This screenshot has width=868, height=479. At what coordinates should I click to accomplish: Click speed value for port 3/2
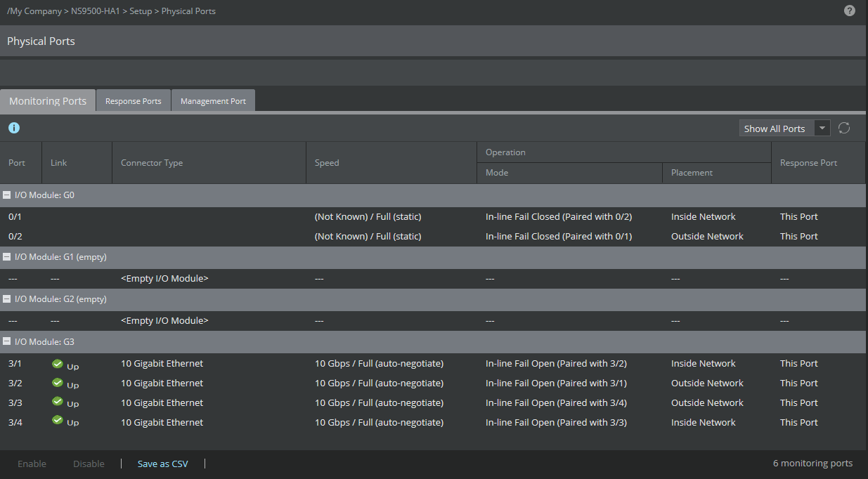[379, 383]
